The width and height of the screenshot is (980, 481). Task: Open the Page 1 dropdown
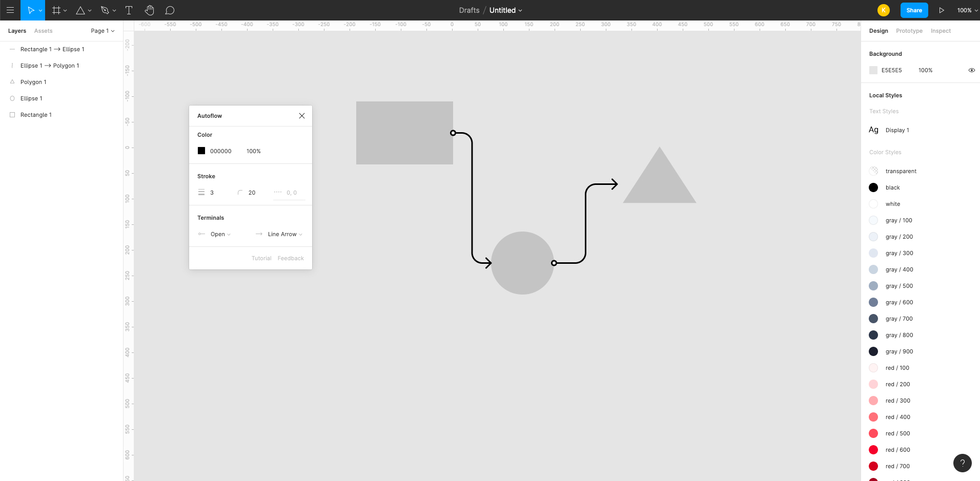[103, 31]
